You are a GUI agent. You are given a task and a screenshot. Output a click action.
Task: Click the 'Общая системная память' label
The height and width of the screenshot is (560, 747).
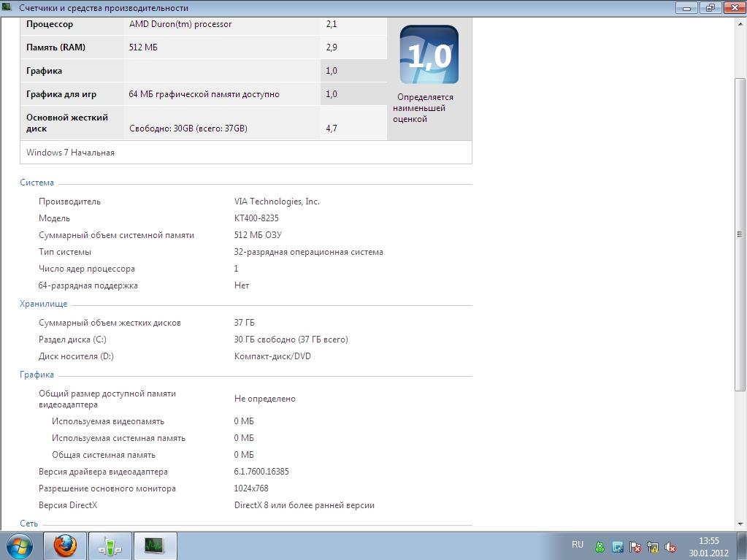click(x=104, y=455)
